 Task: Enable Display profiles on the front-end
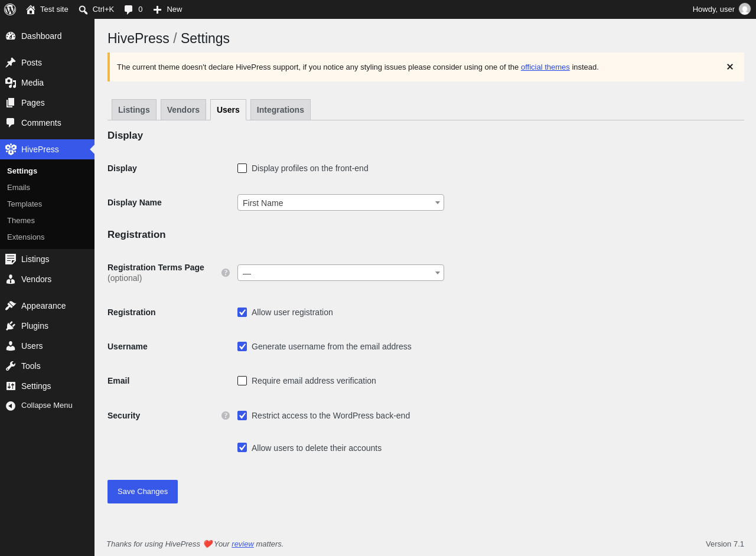pyautogui.click(x=242, y=168)
